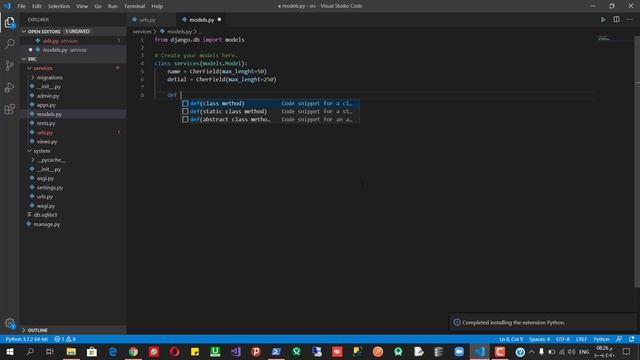
Task: Open the Microsoft Store taskbar icon
Action: coord(92,352)
